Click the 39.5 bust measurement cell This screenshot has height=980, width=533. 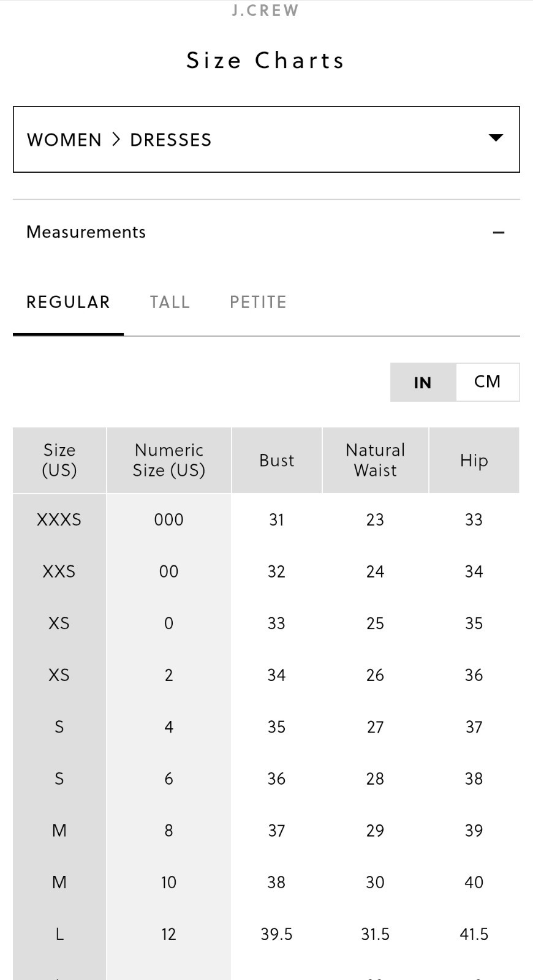point(277,934)
